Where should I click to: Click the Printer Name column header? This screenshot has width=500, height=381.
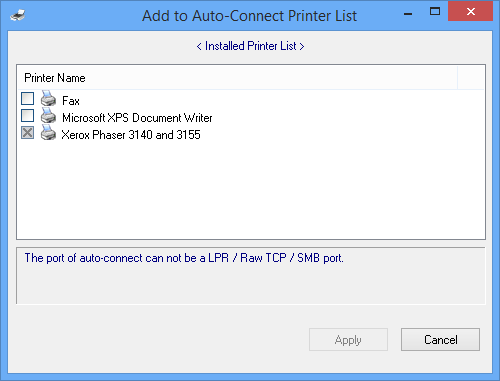55,78
